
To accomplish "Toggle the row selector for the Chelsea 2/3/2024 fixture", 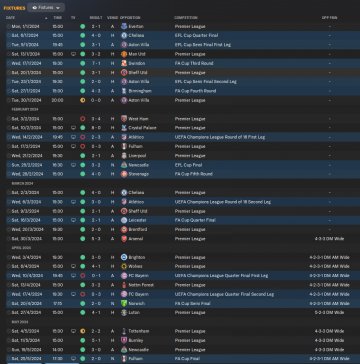I will tap(8, 193).
